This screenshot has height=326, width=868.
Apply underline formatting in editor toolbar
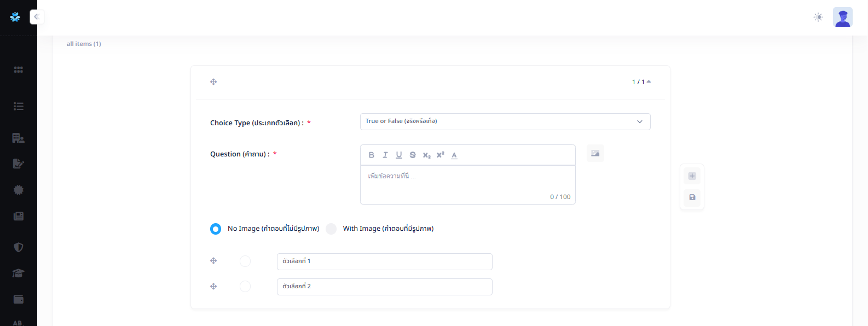coord(399,155)
